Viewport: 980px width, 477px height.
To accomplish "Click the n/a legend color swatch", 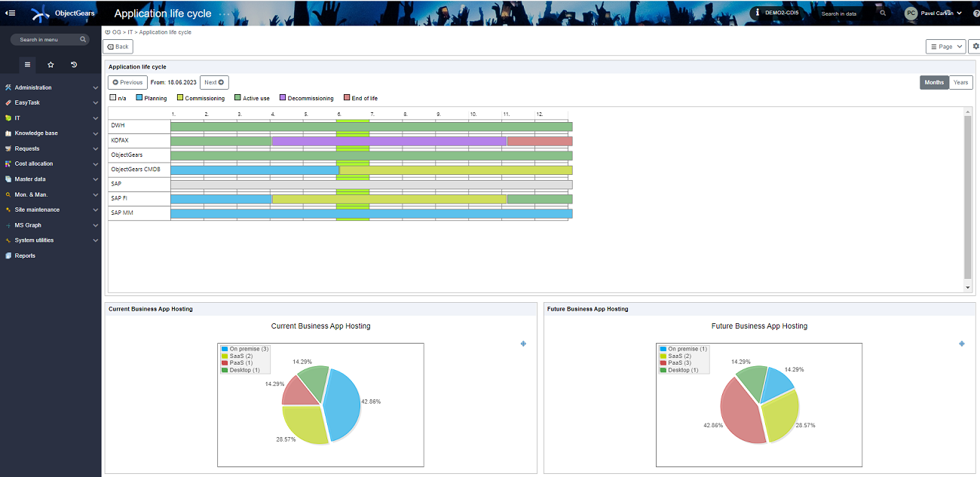I will pos(113,98).
